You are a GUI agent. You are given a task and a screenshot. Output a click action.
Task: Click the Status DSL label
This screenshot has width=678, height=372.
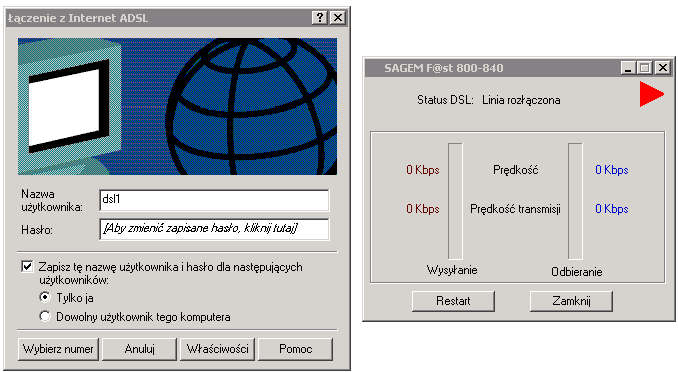click(x=445, y=100)
